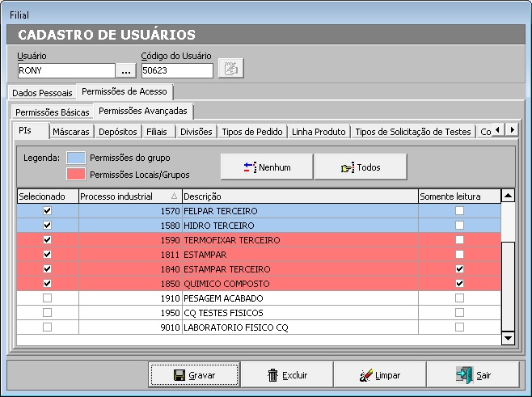Switch to the Depósitos tab
Viewport: 532px width, 397px height.
click(118, 132)
